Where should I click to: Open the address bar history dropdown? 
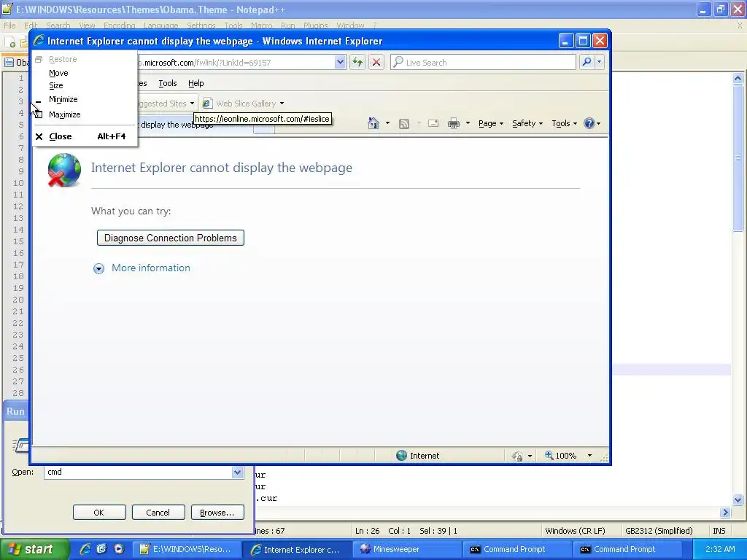(340, 62)
